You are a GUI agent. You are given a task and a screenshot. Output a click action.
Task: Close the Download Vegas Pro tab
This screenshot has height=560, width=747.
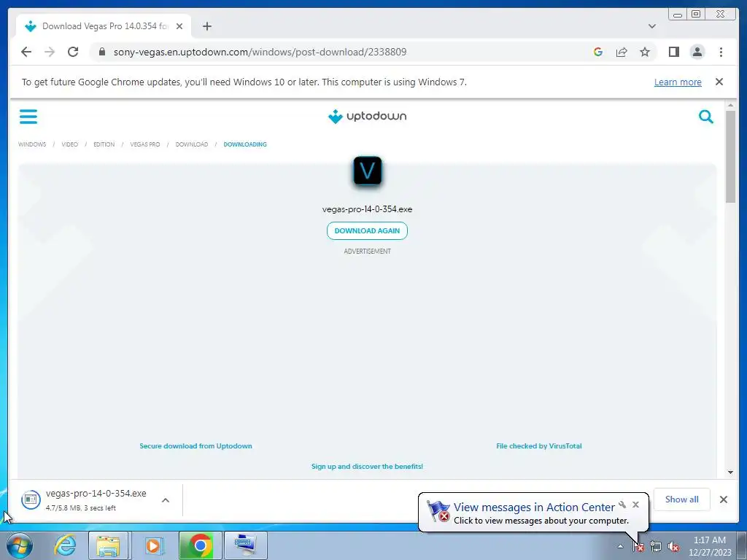(x=179, y=26)
